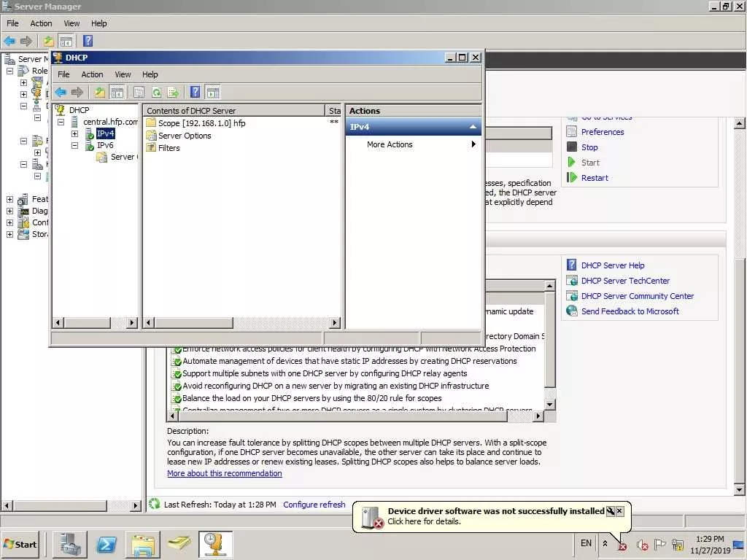747x560 pixels.
Task: Click the Preferences icon
Action: (572, 131)
